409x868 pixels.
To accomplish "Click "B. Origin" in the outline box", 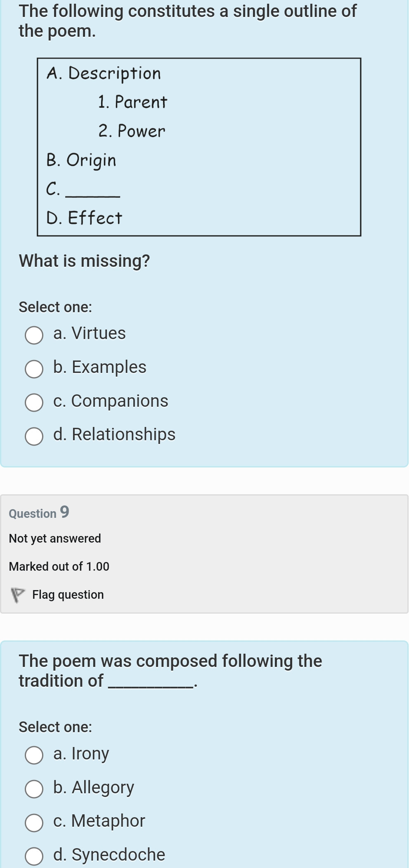I will click(x=81, y=160).
